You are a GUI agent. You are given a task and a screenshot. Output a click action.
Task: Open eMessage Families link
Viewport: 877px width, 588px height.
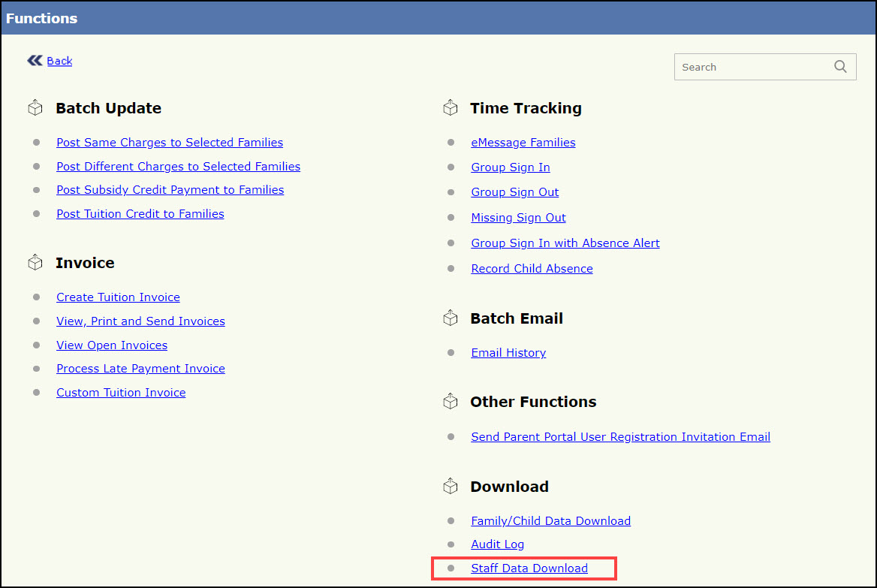[523, 143]
